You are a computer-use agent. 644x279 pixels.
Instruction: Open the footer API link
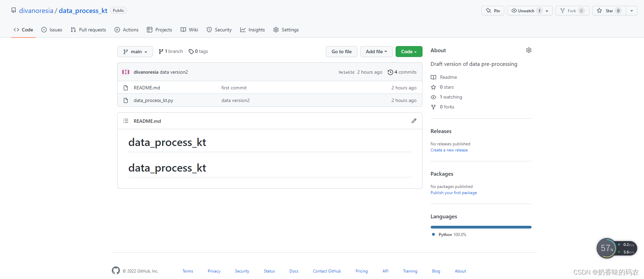(x=385, y=271)
